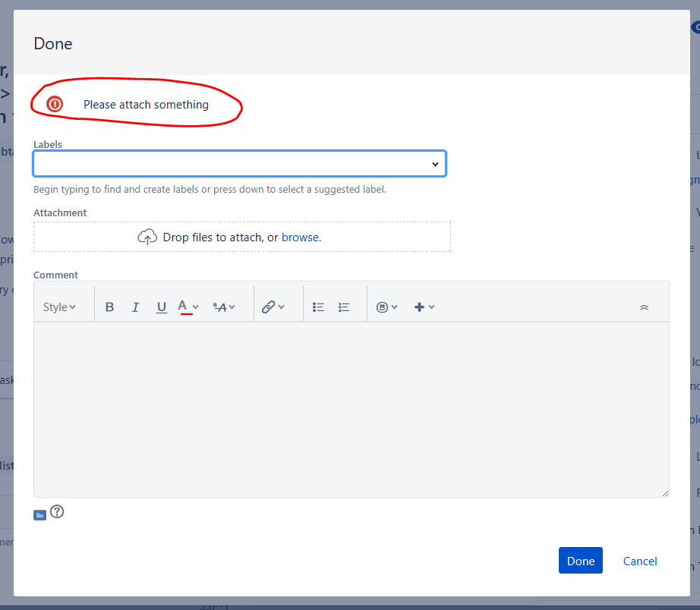This screenshot has width=700, height=610.
Task: Open the Style dropdown
Action: coord(59,307)
